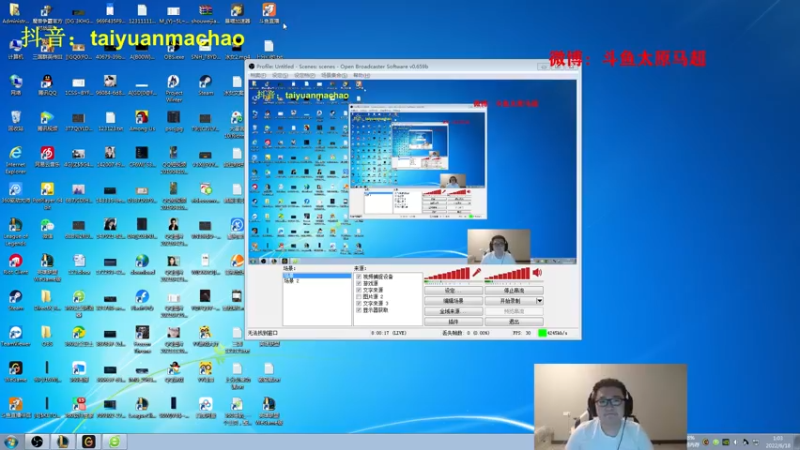Click the 0:00:17 (LIVE) status text
This screenshot has height=450, width=800.
tap(388, 333)
